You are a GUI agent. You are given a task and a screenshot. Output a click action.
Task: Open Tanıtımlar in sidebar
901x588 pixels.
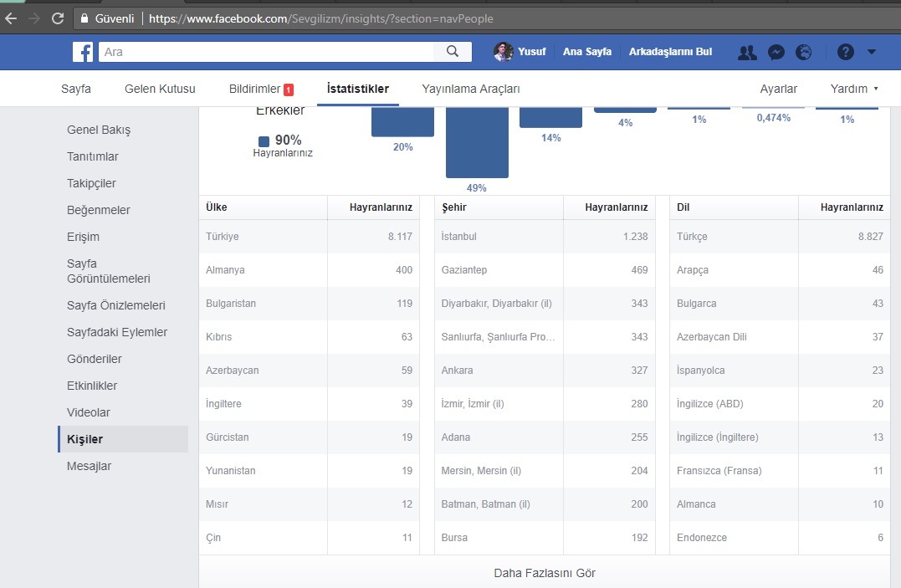[x=93, y=156]
